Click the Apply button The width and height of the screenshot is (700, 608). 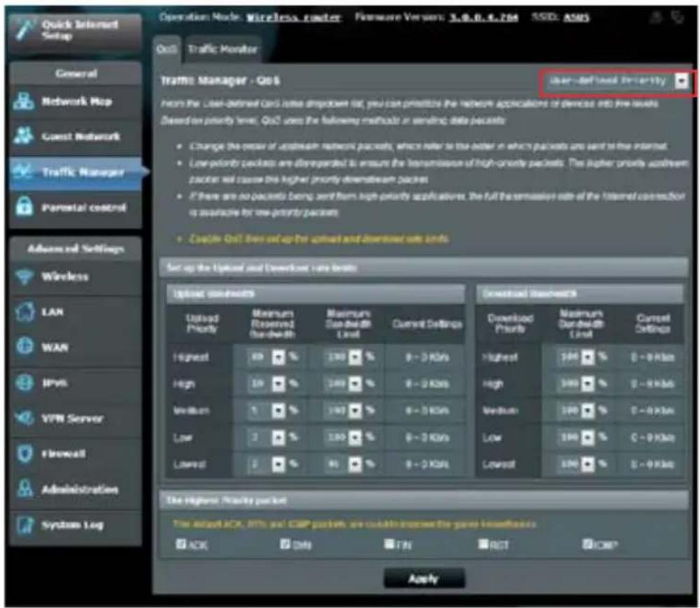coord(423,579)
